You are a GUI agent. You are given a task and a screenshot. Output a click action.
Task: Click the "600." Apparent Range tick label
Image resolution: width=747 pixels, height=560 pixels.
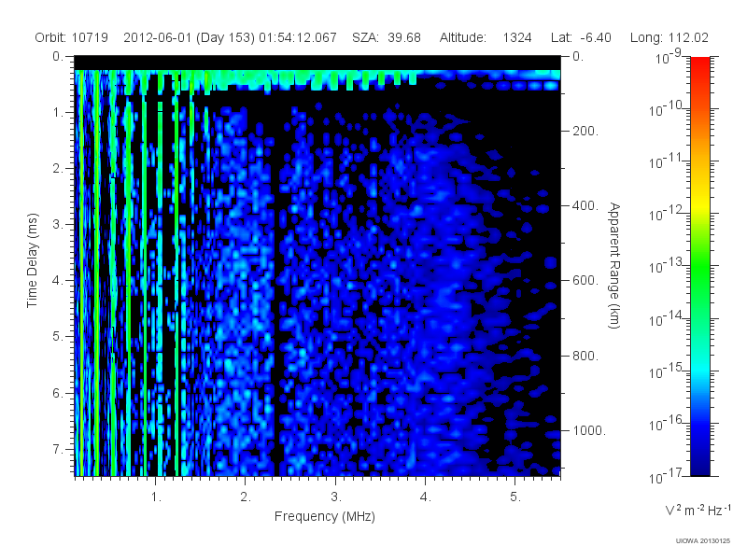[x=585, y=281]
